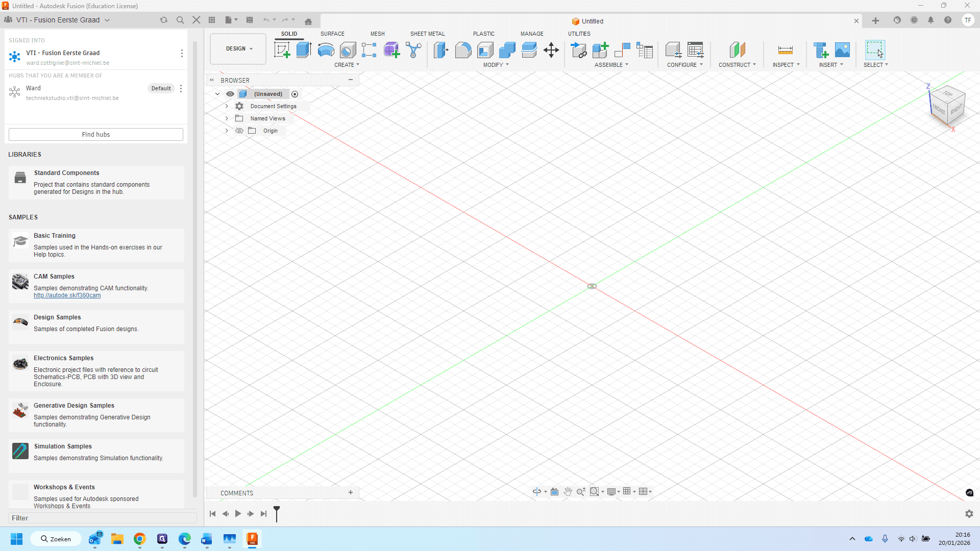Expand the Document Settings node

227,106
